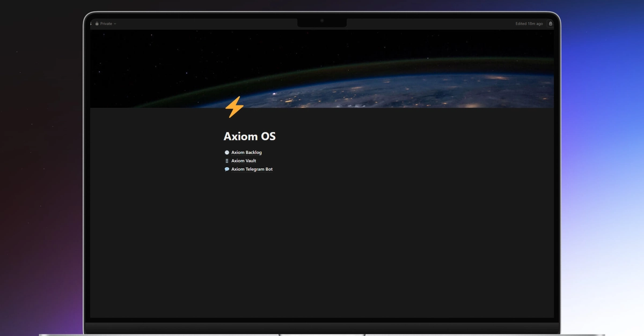644x336 pixels.
Task: Click the speech bubble icon beside Telegram Bot
Action: click(x=226, y=169)
